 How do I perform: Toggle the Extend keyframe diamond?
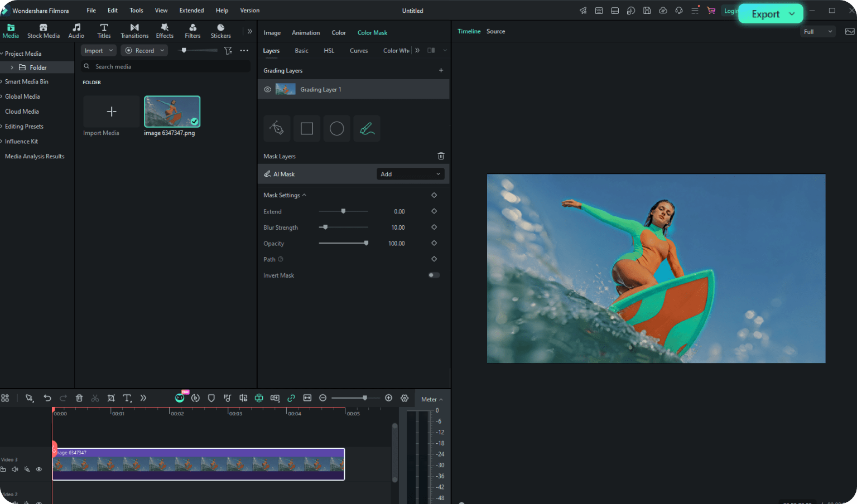pyautogui.click(x=434, y=211)
